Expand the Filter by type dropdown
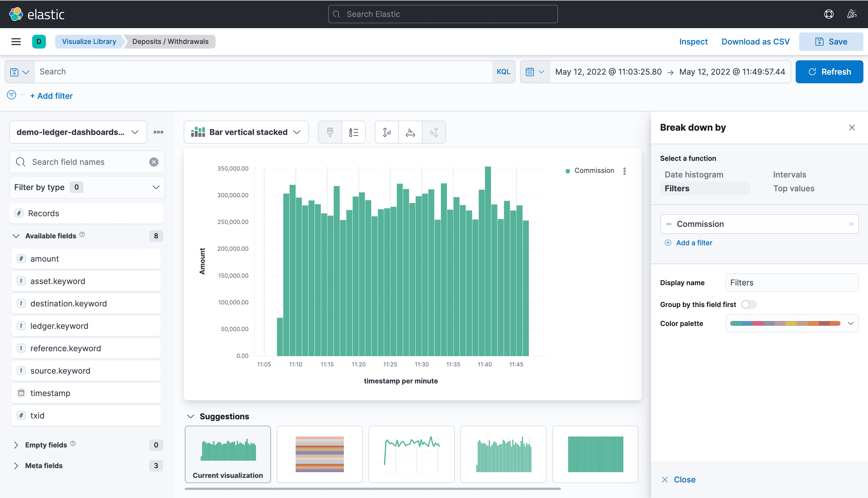The image size is (868, 498). [x=87, y=187]
